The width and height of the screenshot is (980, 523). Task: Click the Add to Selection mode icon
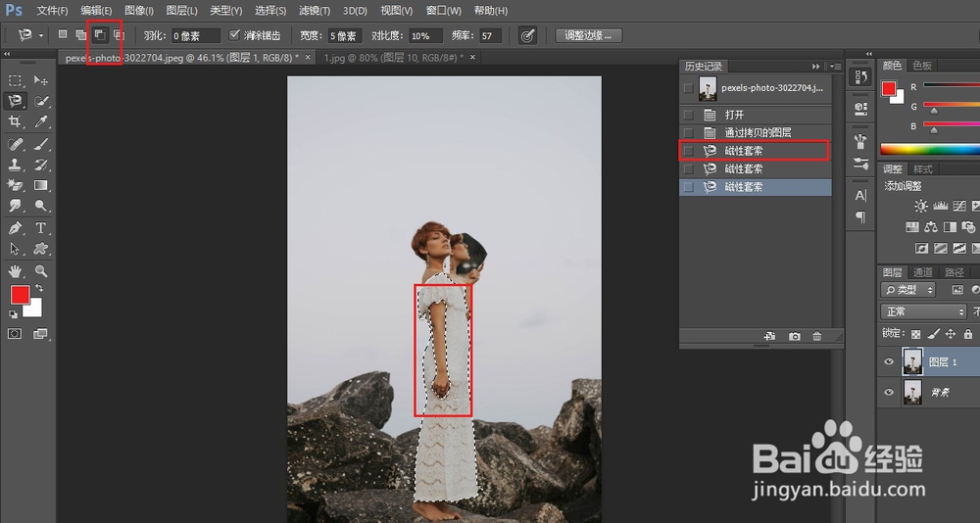(x=80, y=35)
